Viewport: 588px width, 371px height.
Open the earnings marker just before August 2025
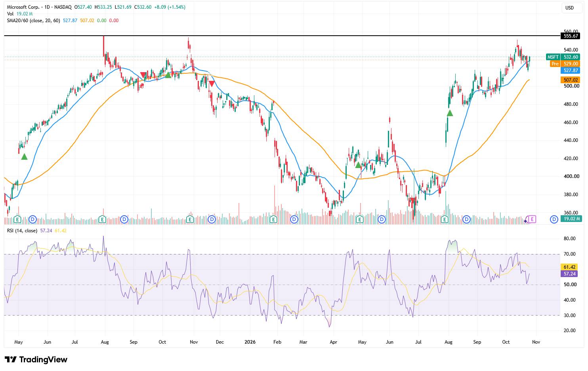(102, 219)
